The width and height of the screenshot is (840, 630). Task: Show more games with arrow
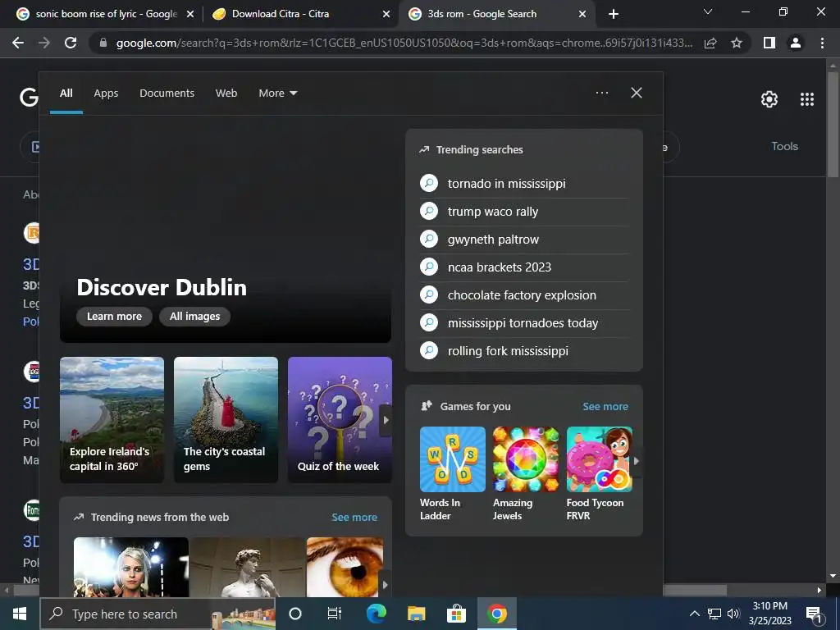[637, 460]
